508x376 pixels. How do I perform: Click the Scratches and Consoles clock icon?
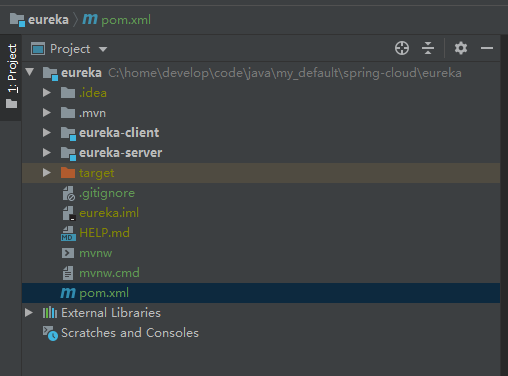click(50, 333)
